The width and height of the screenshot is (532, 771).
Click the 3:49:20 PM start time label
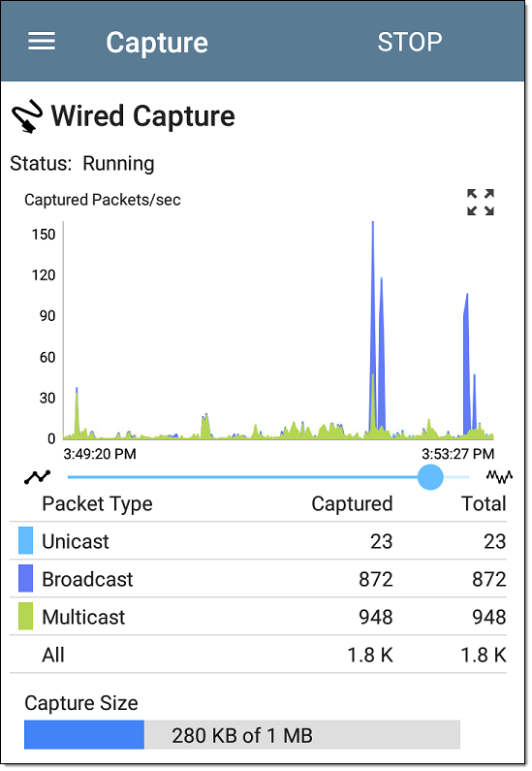tap(100, 453)
